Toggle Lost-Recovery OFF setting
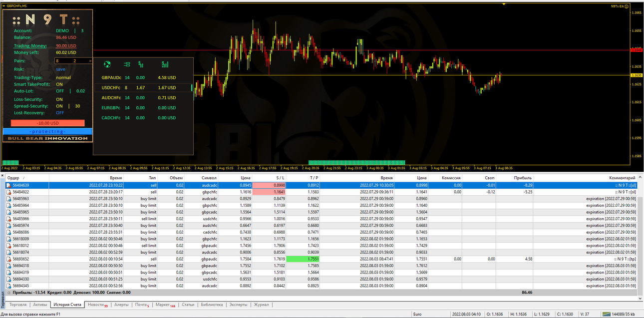Screen dimensions: 644x318 (x=60, y=113)
